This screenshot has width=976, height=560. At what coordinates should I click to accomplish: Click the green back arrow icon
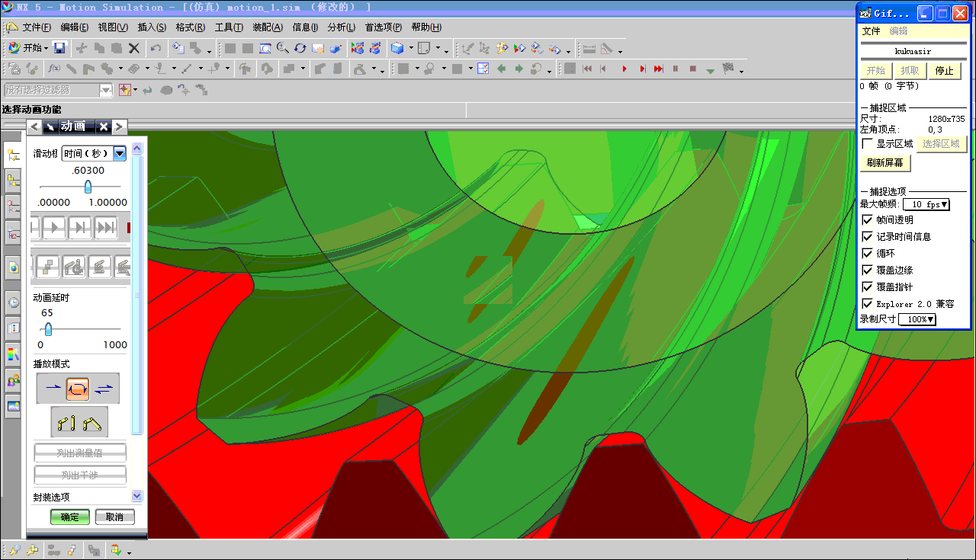[502, 69]
